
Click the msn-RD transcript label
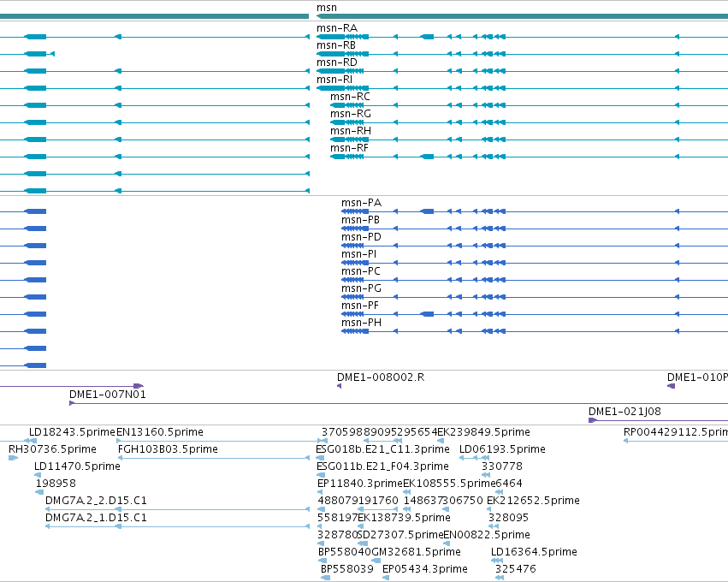click(x=337, y=62)
